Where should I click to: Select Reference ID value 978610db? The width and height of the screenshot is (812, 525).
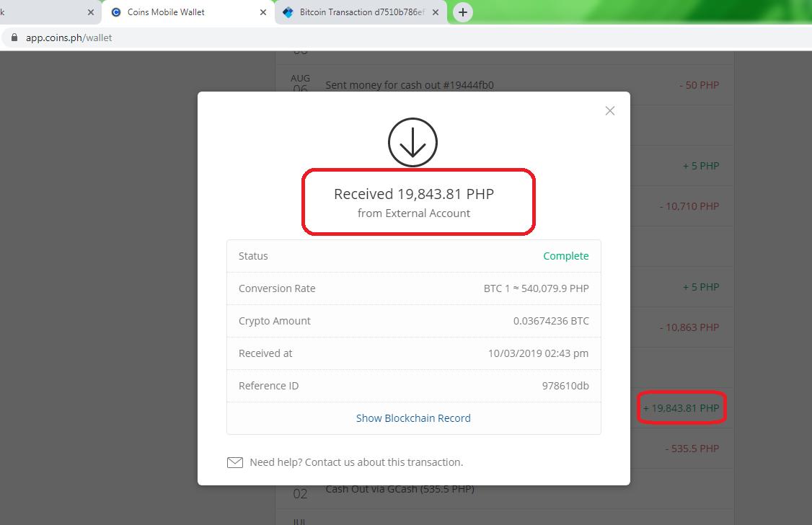pyautogui.click(x=565, y=386)
